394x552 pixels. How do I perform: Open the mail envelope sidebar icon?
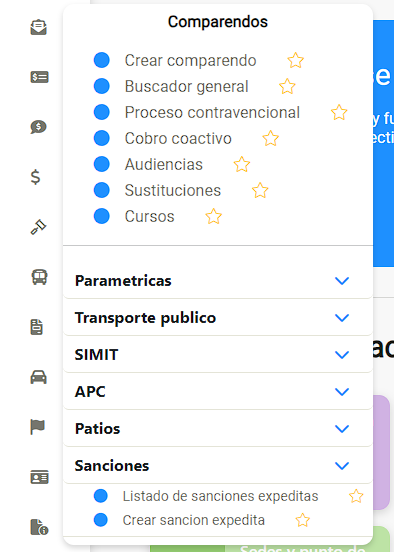click(x=38, y=27)
